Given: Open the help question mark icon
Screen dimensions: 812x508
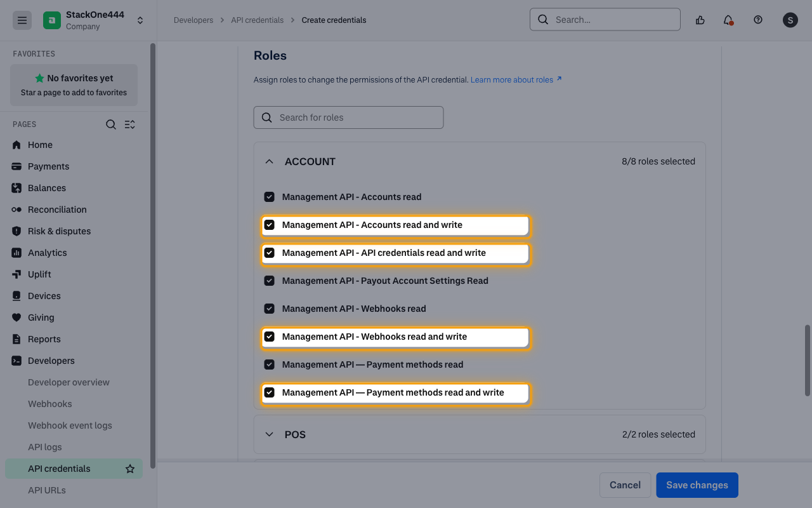Looking at the screenshot, I should [758, 20].
